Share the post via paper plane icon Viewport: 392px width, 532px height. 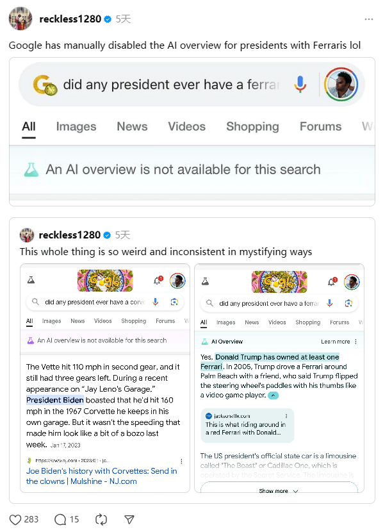[x=129, y=519]
